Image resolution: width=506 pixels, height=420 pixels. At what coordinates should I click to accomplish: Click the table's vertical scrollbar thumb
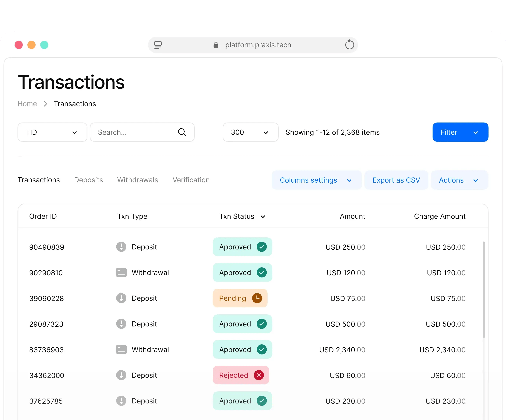pyautogui.click(x=484, y=289)
